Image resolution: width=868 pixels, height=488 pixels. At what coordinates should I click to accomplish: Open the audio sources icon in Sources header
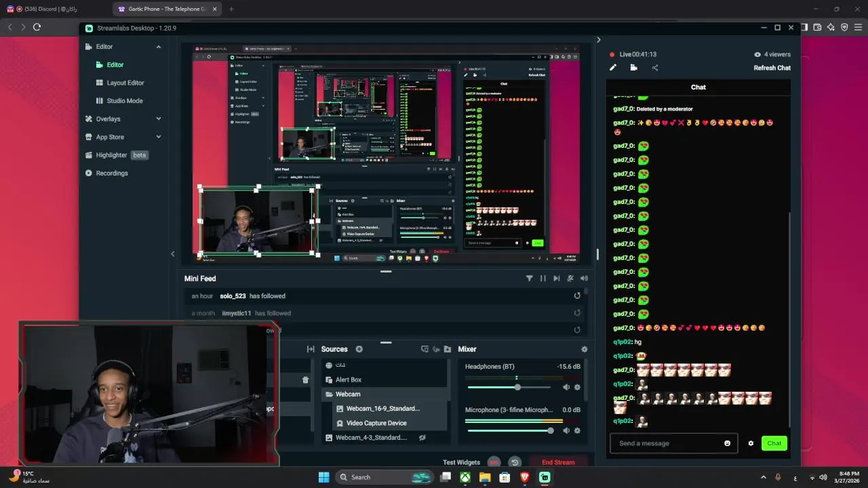(436, 349)
